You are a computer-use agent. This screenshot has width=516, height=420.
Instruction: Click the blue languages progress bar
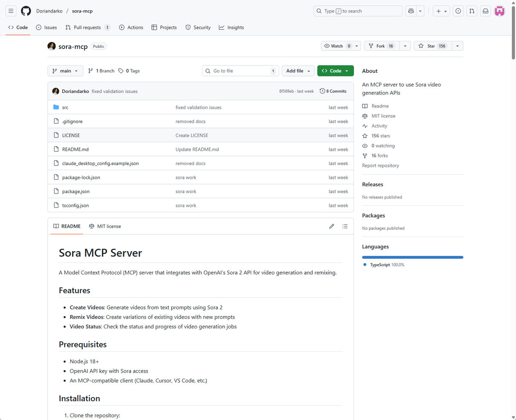click(x=413, y=258)
